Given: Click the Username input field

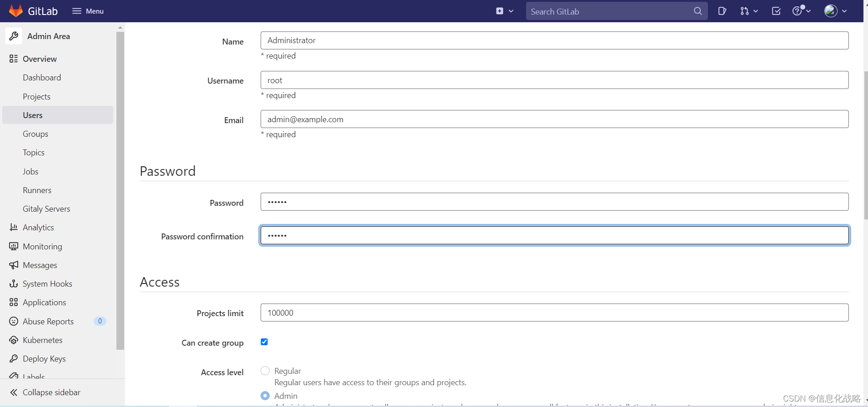Looking at the screenshot, I should (554, 80).
